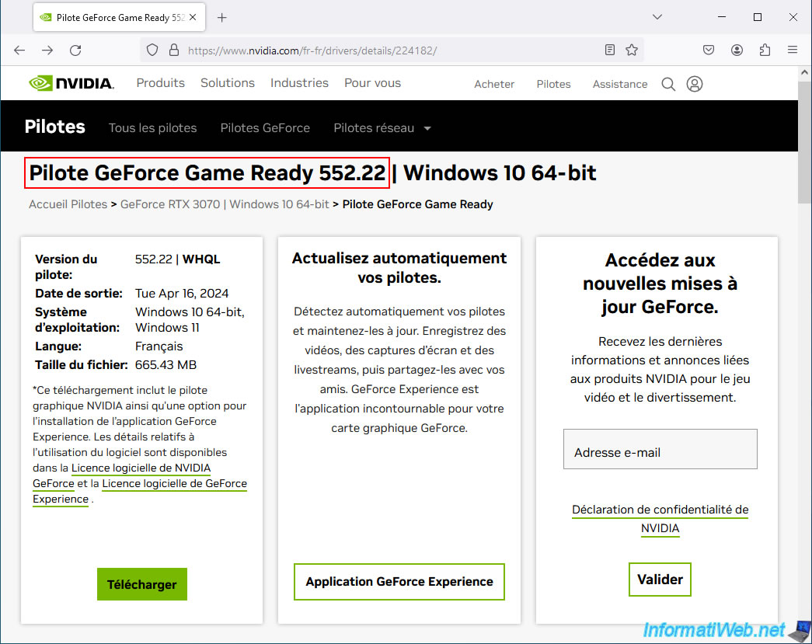Click Application GeForce Experience button
This screenshot has height=644, width=812.
point(399,582)
